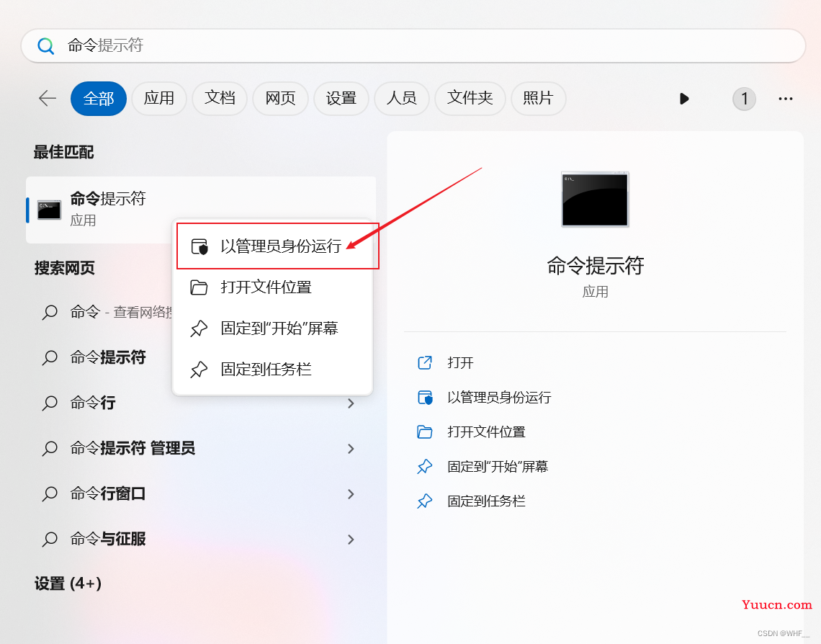Click pin icon beside preview 固定到任务栏
This screenshot has height=644, width=821.
point(425,501)
